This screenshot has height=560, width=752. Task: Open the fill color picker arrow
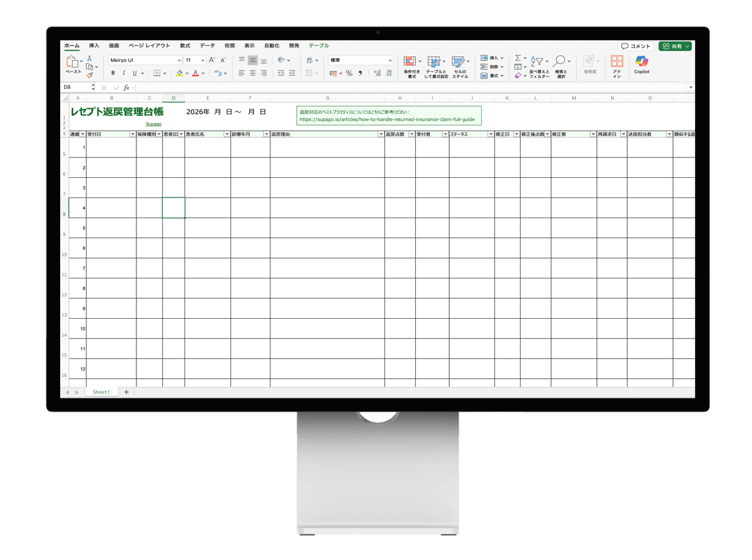click(x=187, y=74)
